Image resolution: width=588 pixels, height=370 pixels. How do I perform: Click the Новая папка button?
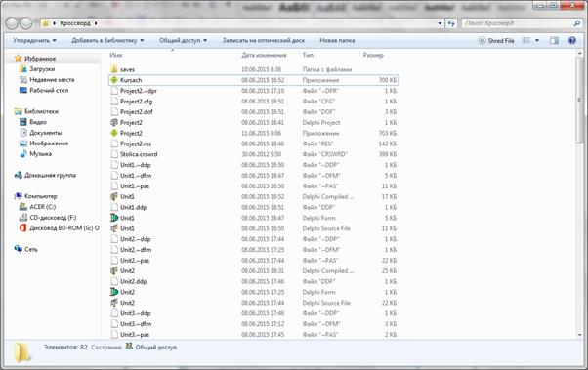point(337,40)
